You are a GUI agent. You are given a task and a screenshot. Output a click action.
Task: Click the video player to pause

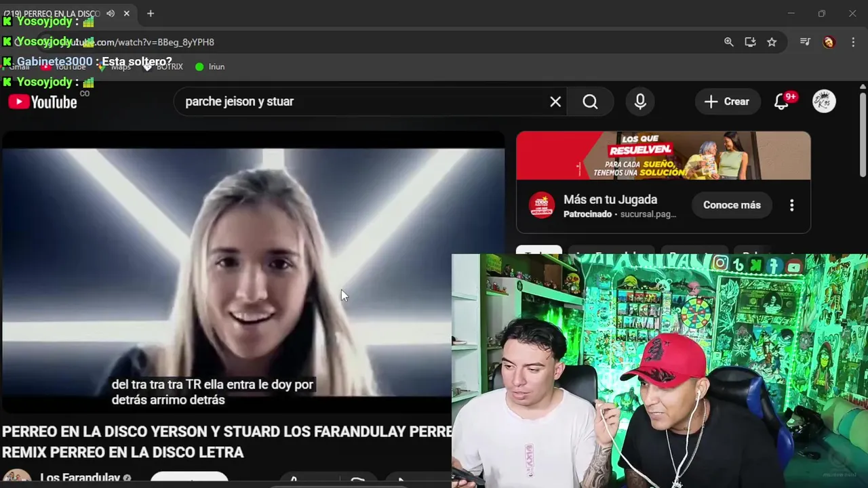[252, 271]
